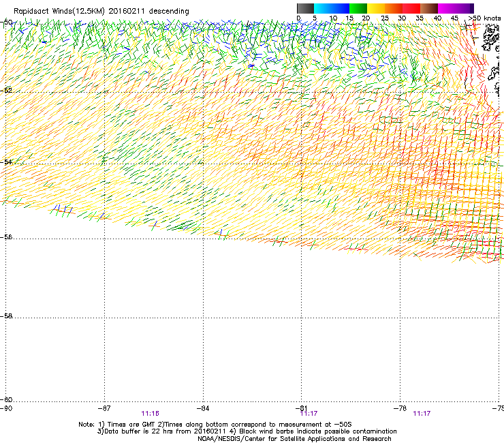
Task: Select the "-54" latitude axis label
Action: (6, 162)
